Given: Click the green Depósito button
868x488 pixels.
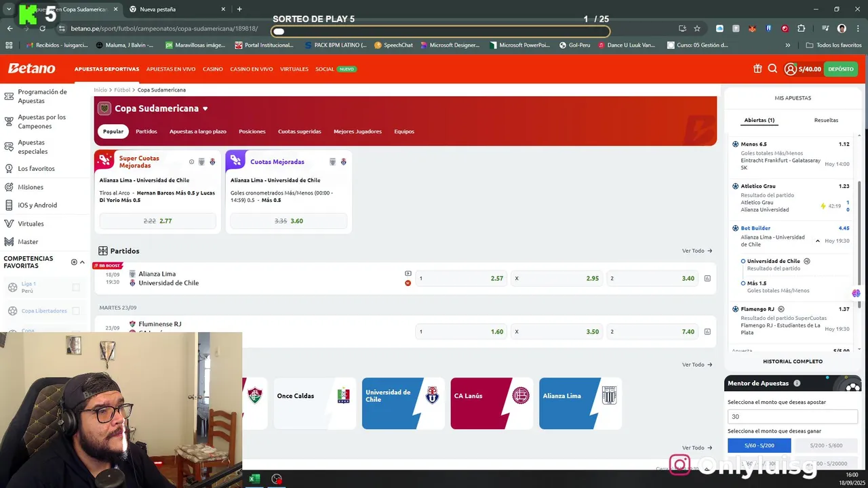Looking at the screenshot, I should tap(841, 68).
